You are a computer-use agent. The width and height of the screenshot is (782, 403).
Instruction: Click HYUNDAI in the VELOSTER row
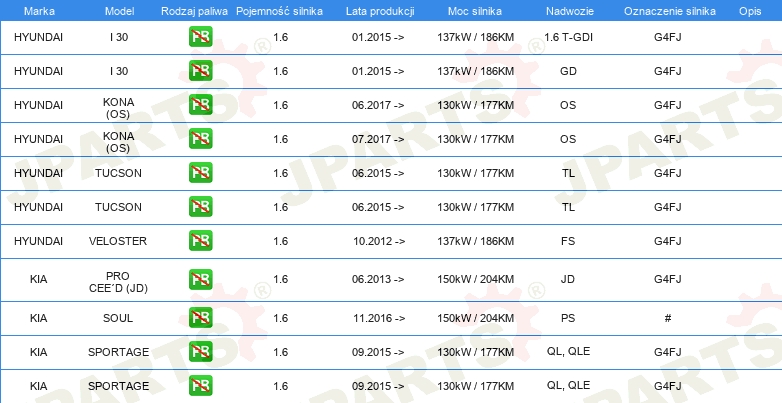[38, 241]
